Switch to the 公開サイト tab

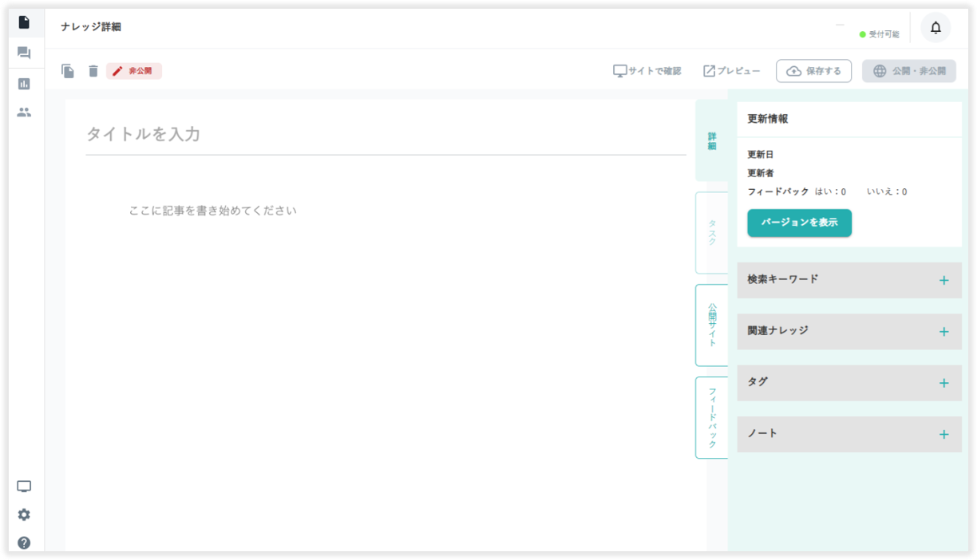point(712,325)
